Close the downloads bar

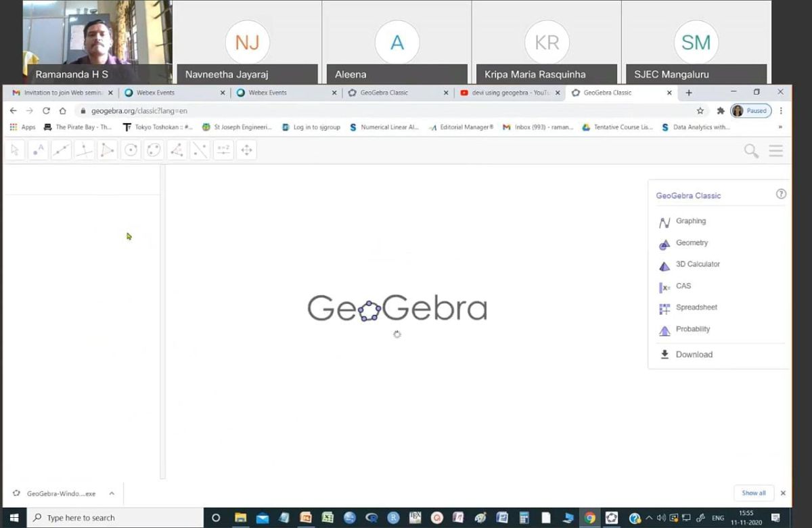[x=783, y=493]
